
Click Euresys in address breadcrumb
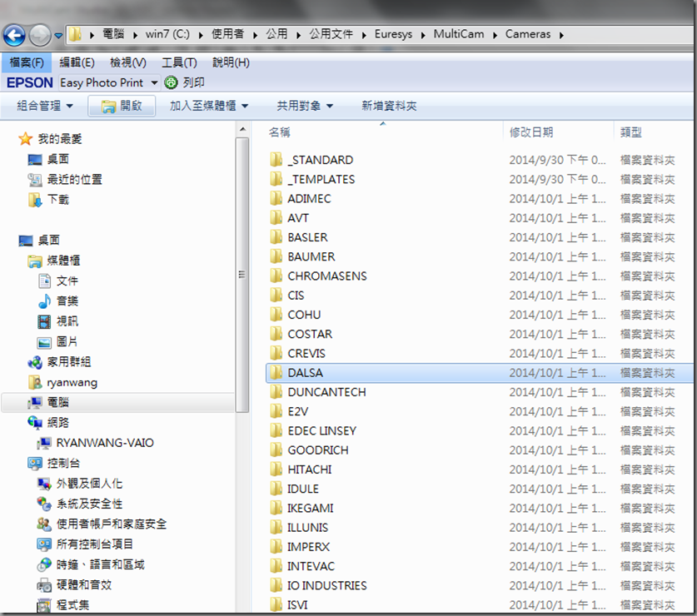pos(393,34)
